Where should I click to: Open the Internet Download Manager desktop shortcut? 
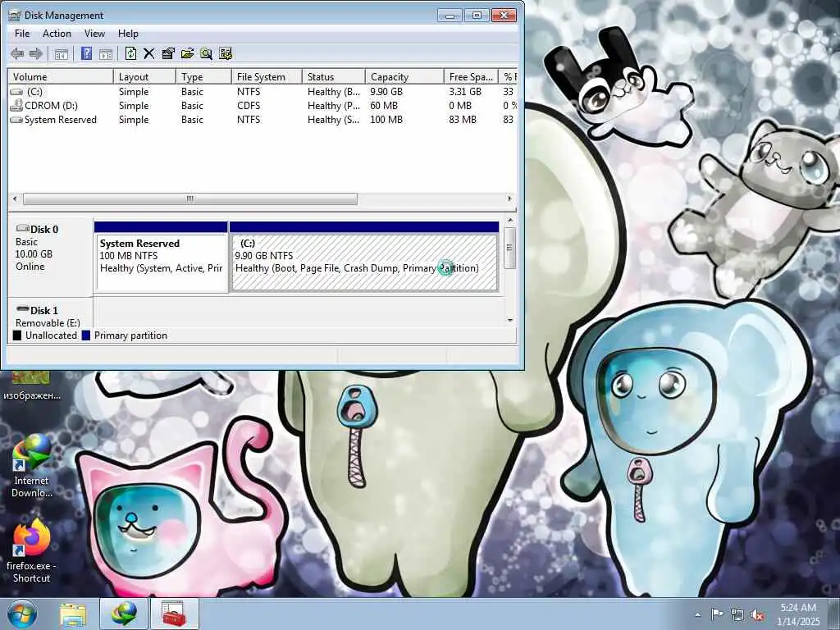[31, 467]
